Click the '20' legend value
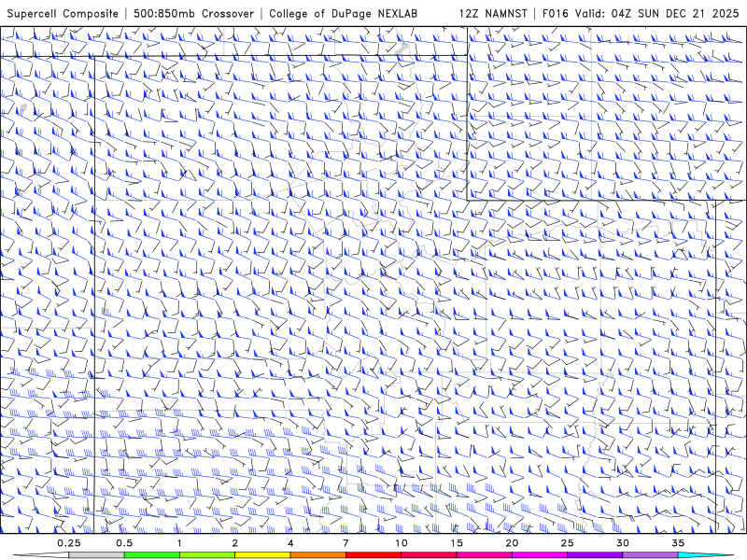This screenshot has width=747, height=560. point(512,543)
